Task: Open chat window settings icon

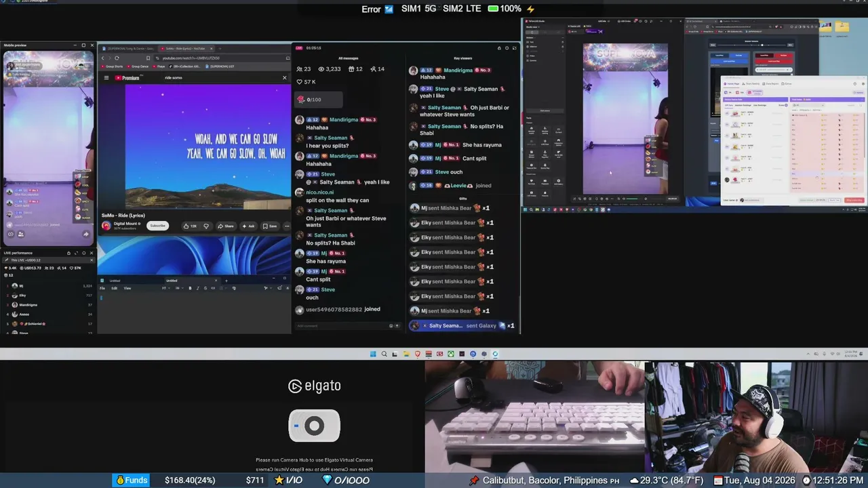Action: pos(507,48)
